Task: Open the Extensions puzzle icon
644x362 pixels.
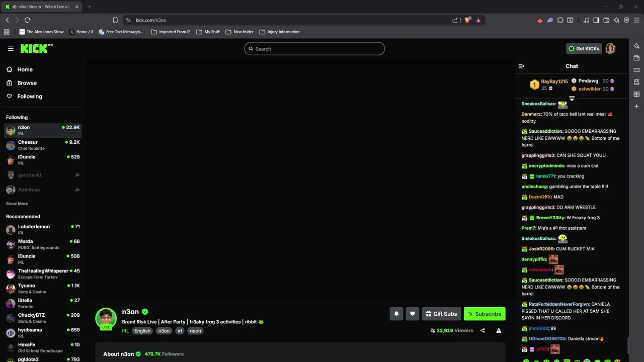Action: click(560, 20)
